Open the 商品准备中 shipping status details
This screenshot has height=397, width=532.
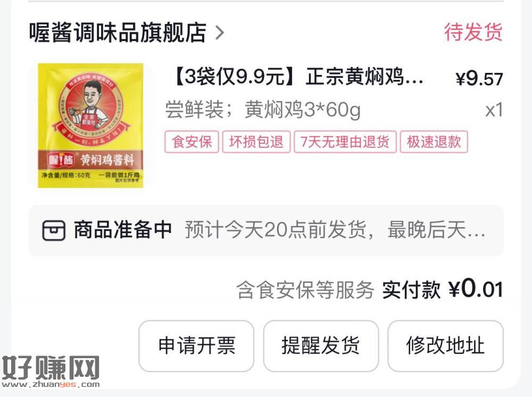pos(265,230)
